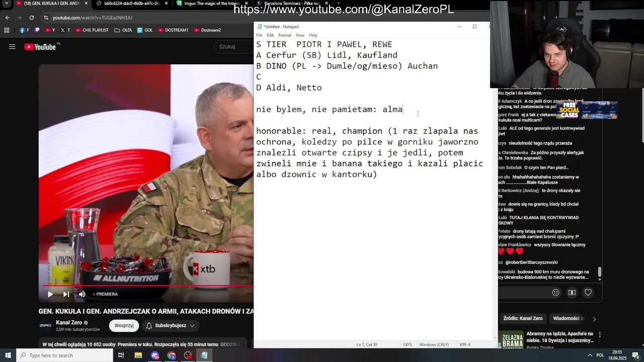This screenshot has height=362, width=644.
Task: Close the Imgur tab
Action: tap(246, 4)
